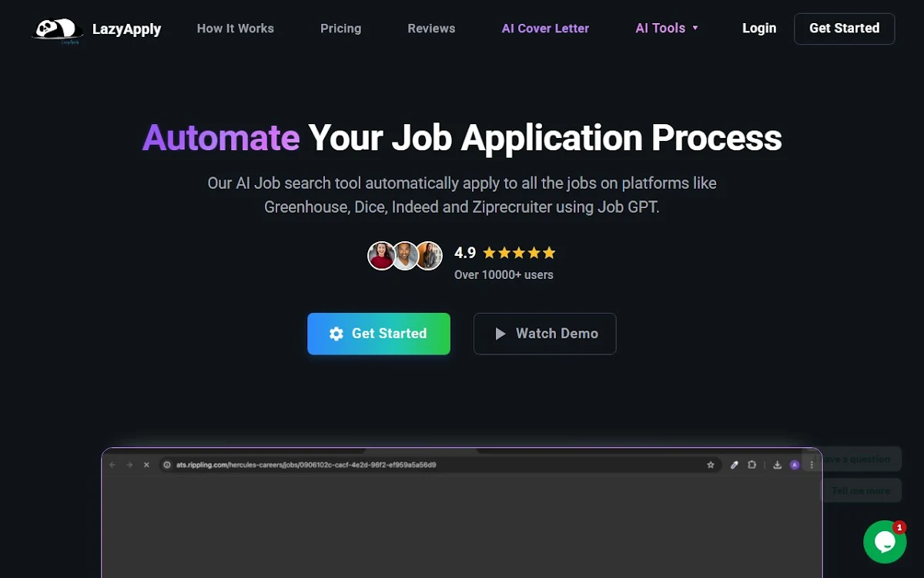Click the stop loading X in demo browser
924x578 pixels.
[146, 465]
